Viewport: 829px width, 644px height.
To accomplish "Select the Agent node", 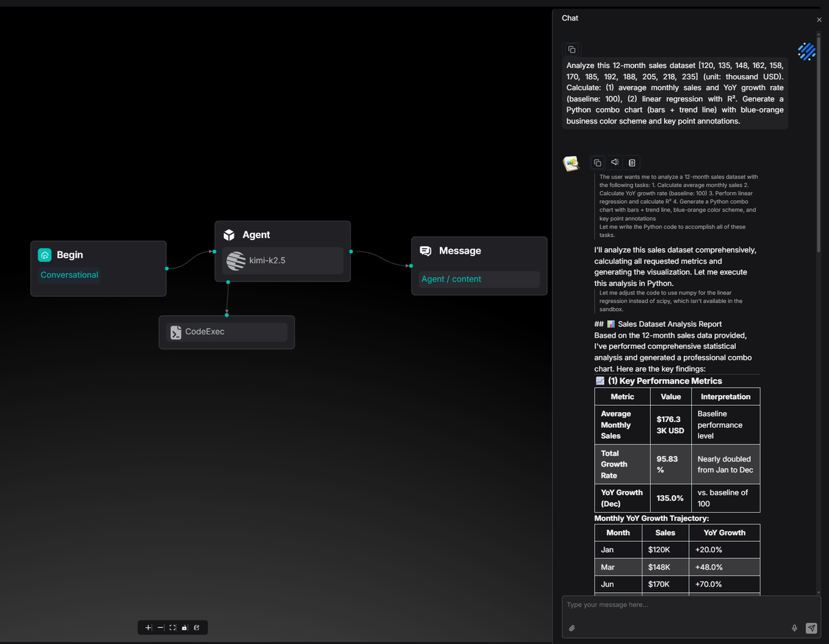I will point(282,234).
